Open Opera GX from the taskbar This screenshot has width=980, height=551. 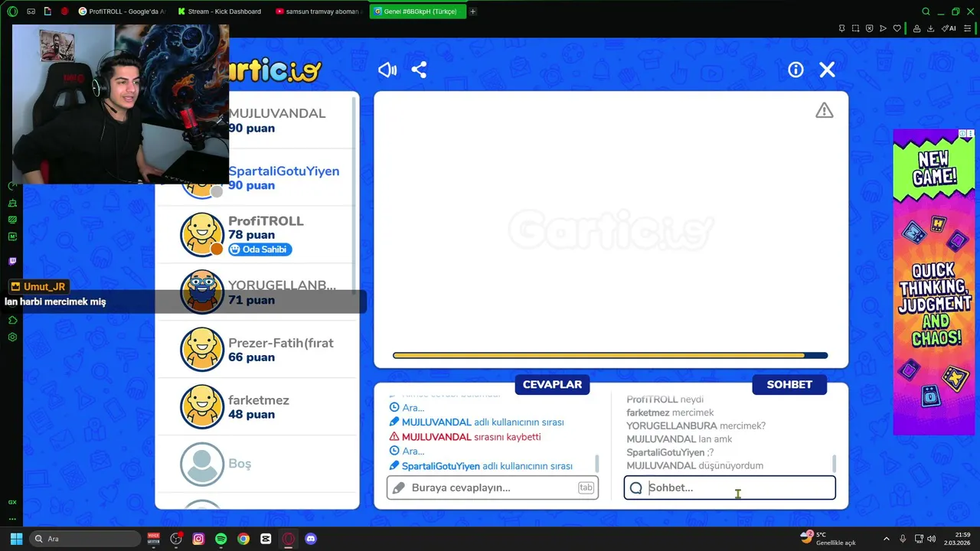click(x=288, y=539)
